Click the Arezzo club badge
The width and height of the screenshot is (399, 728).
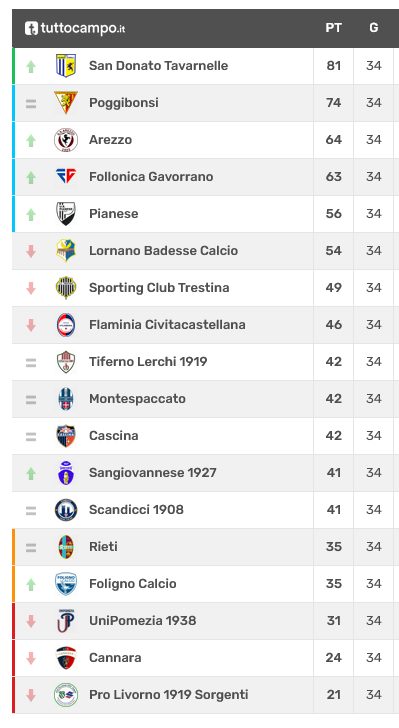66,140
